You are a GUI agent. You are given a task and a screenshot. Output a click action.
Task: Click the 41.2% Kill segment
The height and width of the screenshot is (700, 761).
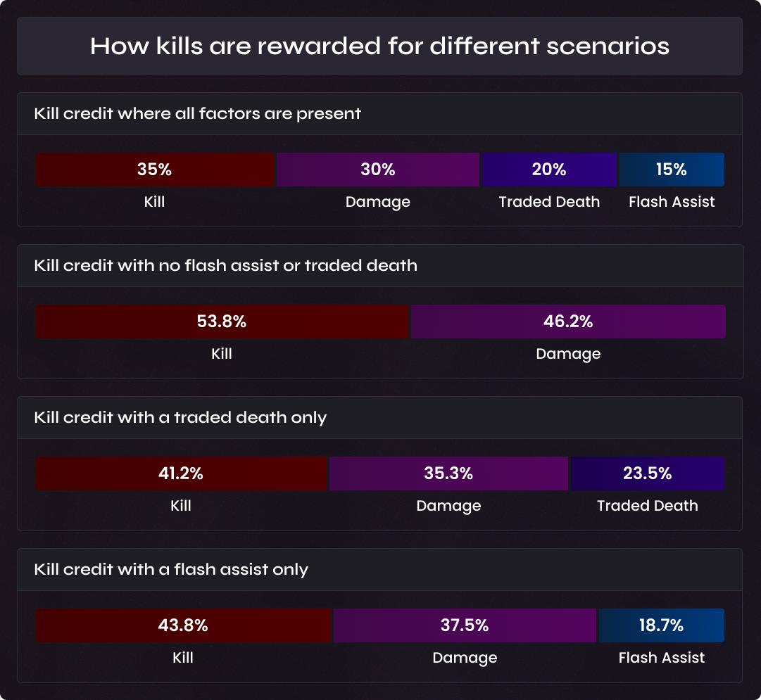click(x=181, y=473)
